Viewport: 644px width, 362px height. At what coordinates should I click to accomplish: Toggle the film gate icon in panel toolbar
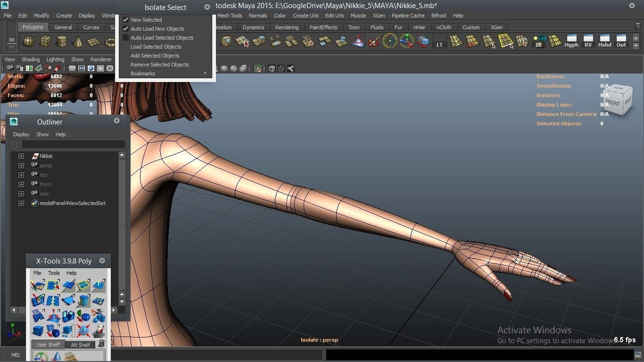[x=82, y=68]
